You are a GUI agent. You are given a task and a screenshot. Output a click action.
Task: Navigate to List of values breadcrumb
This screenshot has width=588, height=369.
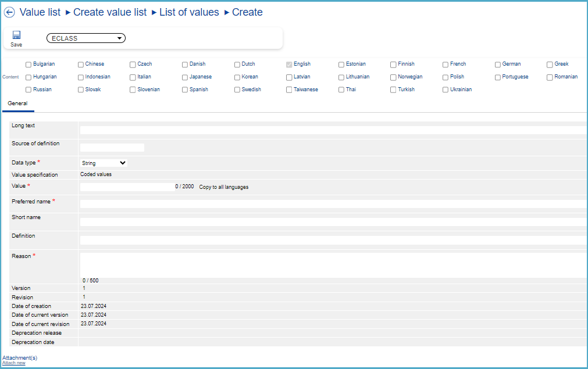[x=189, y=12]
